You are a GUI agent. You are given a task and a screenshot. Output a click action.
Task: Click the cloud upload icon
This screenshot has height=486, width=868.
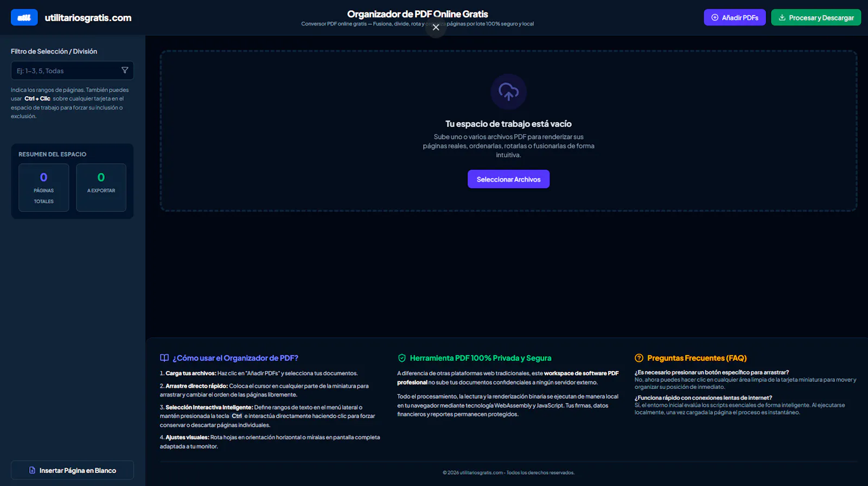pos(508,92)
